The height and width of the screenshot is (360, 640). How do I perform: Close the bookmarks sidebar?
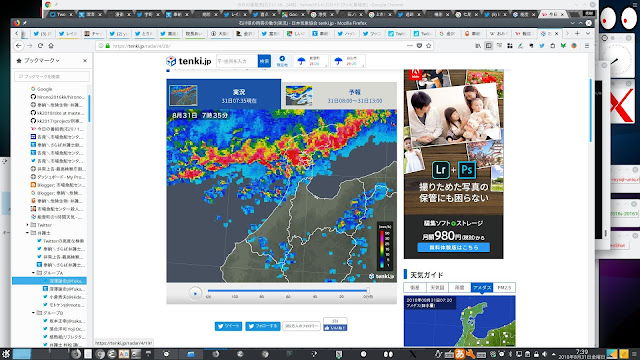85,60
